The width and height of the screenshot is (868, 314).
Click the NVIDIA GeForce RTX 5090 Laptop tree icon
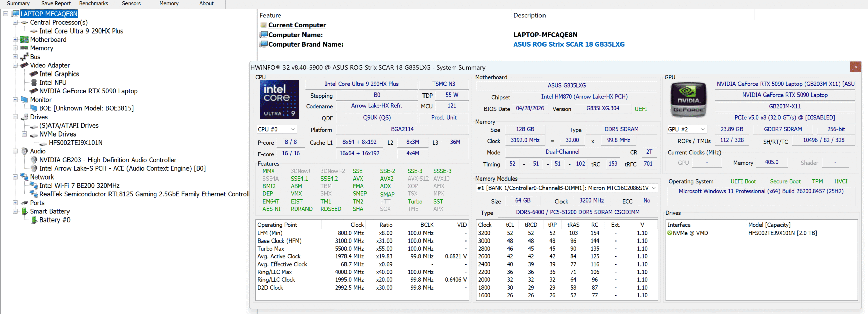pyautogui.click(x=34, y=91)
